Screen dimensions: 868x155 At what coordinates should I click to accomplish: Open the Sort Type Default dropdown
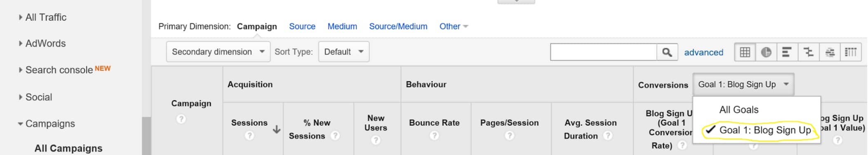[343, 52]
